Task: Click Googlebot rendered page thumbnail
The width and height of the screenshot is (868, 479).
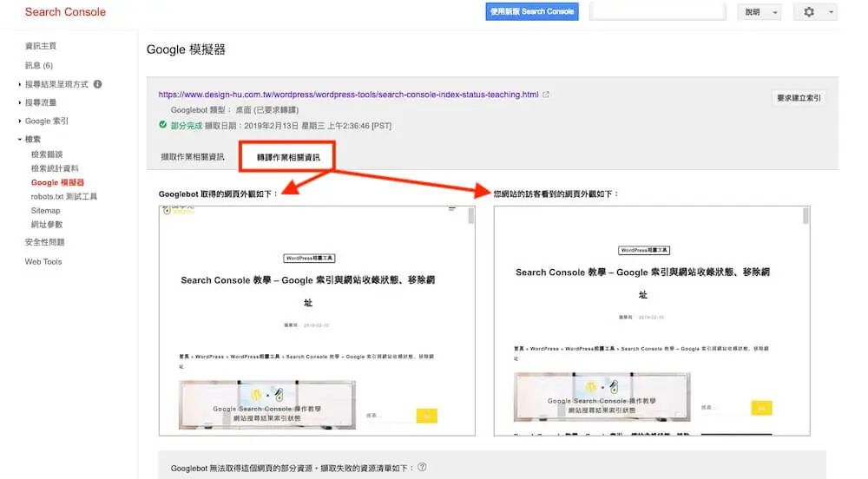Action: tap(317, 321)
